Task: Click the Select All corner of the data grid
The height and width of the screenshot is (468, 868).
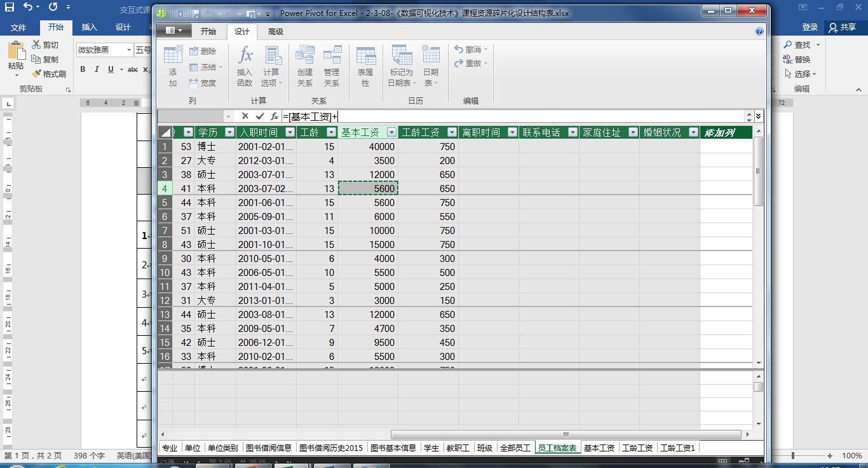Action: [x=165, y=132]
